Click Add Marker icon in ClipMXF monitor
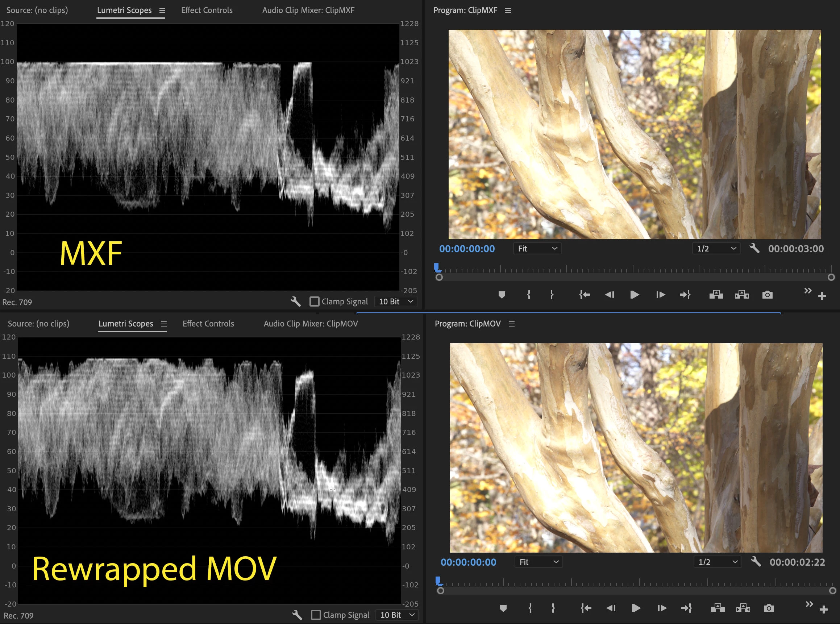This screenshot has width=840, height=624. tap(502, 295)
